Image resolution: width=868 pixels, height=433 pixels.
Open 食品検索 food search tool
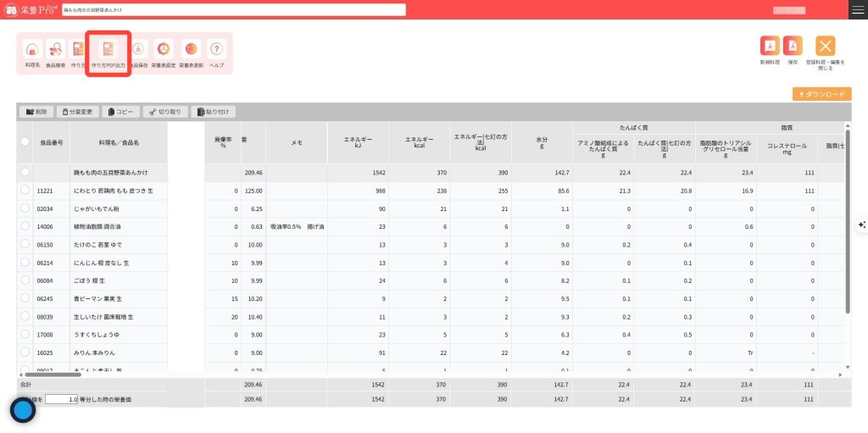tap(55, 49)
